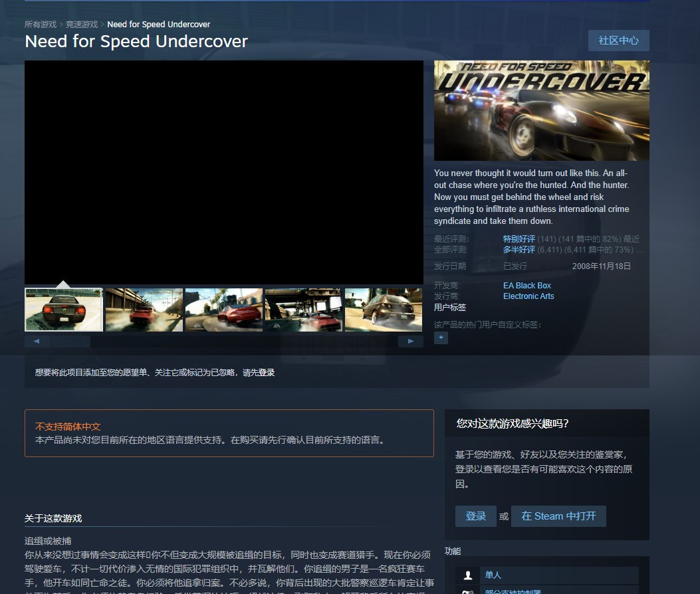The width and height of the screenshot is (700, 594).
Task: Click the screenshot strip left arrow
Action: click(x=37, y=342)
